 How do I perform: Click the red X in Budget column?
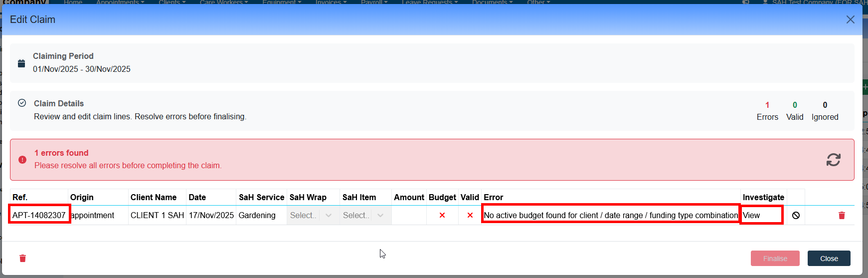(442, 215)
